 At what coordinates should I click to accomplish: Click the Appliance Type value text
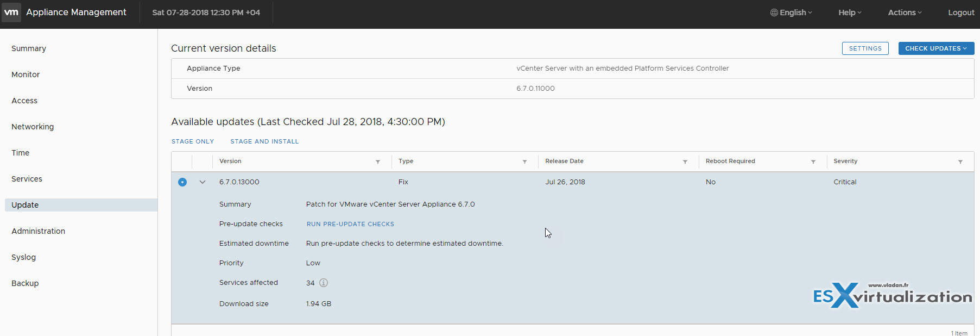(622, 69)
